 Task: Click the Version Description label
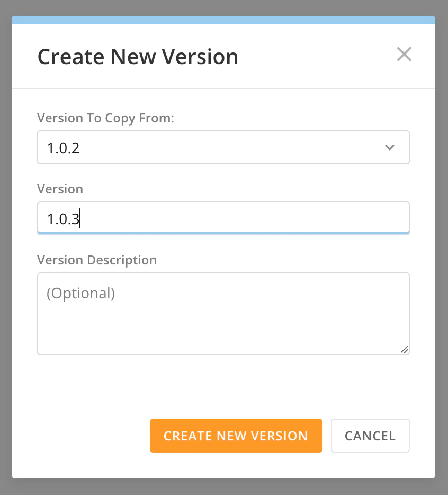click(x=97, y=260)
